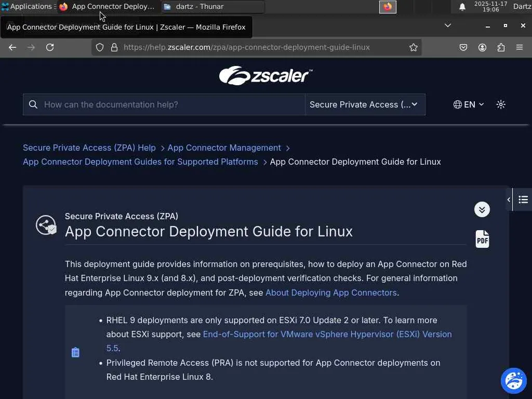Open the tracking protection shield icon
The height and width of the screenshot is (399, 532).
99,47
